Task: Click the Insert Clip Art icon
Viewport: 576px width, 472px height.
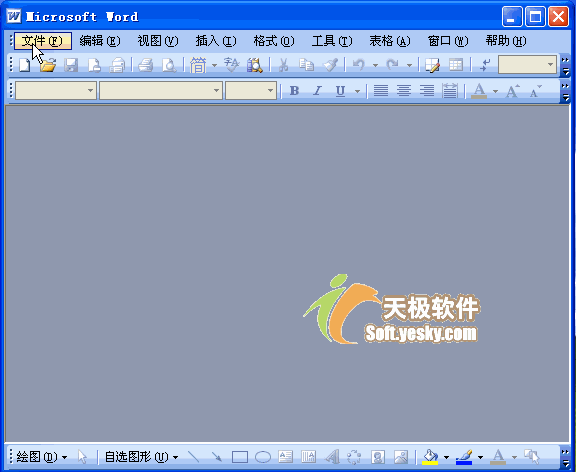Action: [x=378, y=457]
